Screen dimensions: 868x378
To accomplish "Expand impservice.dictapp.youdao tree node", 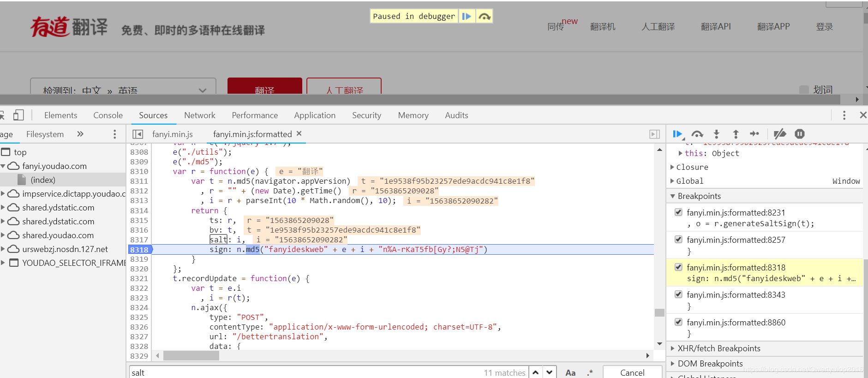I will 3,193.
